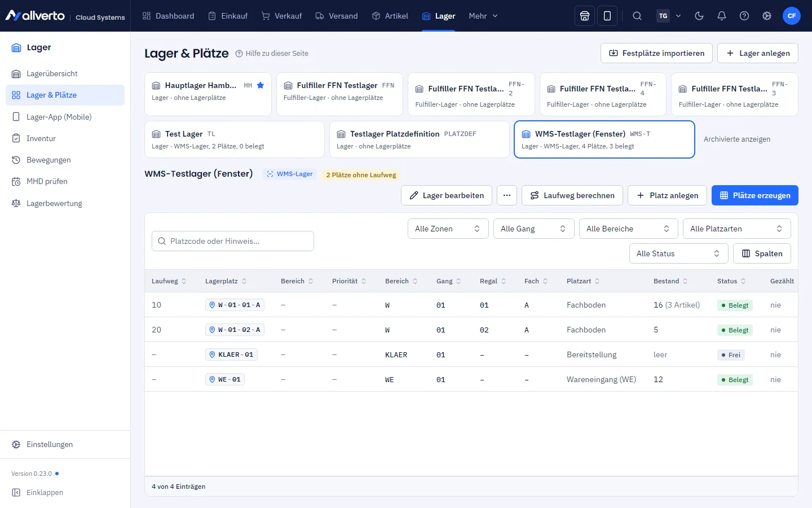Click the W-01-01-A storage location badge
The width and height of the screenshot is (812, 508).
click(235, 305)
